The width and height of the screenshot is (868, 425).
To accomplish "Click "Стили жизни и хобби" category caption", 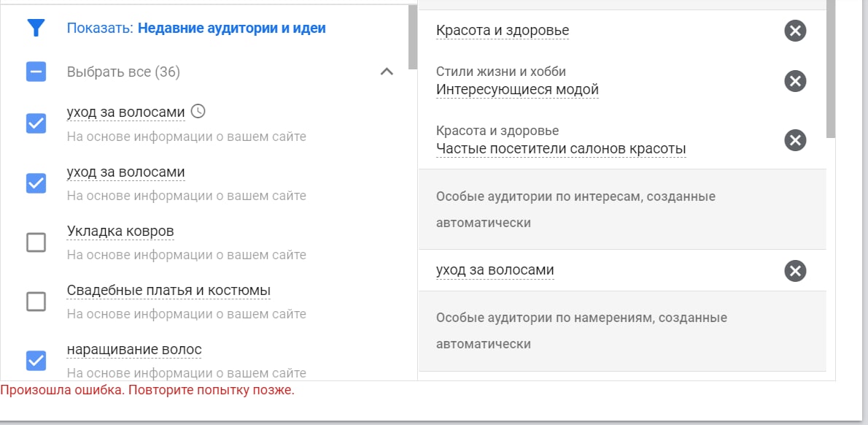I will (501, 72).
